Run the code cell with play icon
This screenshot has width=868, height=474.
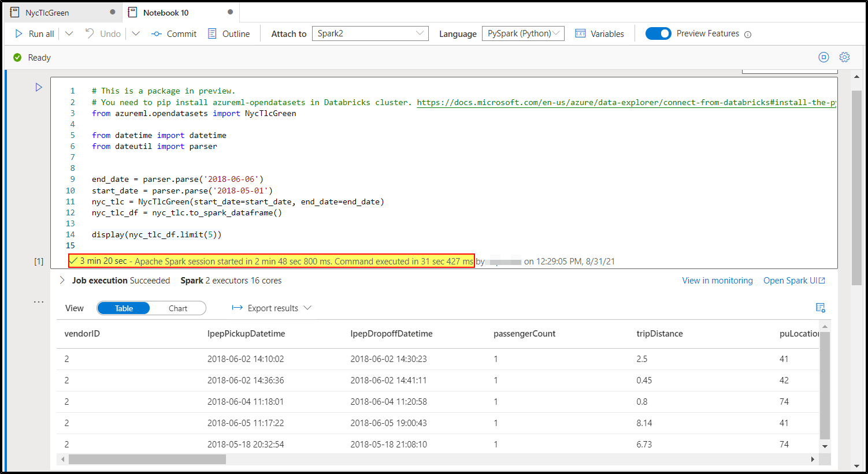point(39,87)
